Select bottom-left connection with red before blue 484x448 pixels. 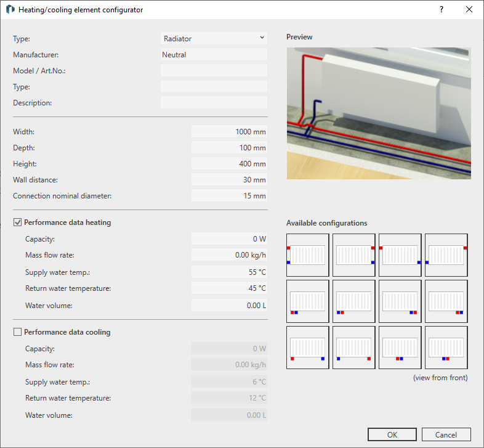pos(308,301)
